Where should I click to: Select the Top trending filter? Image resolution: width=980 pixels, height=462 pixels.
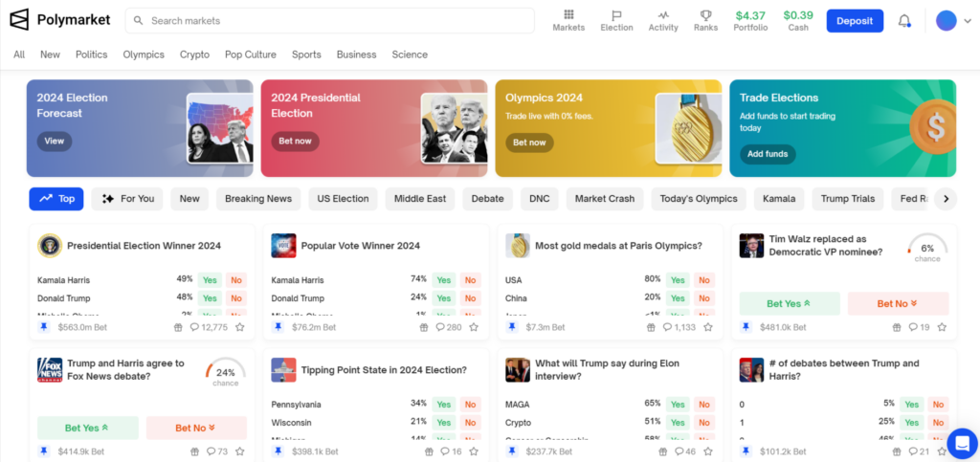click(56, 199)
